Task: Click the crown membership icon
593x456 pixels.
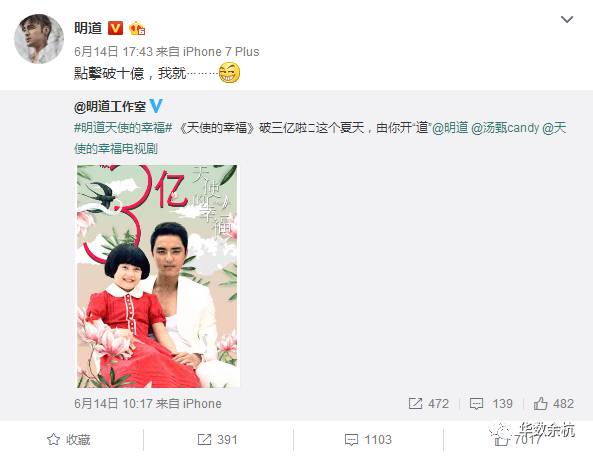Action: click(137, 28)
